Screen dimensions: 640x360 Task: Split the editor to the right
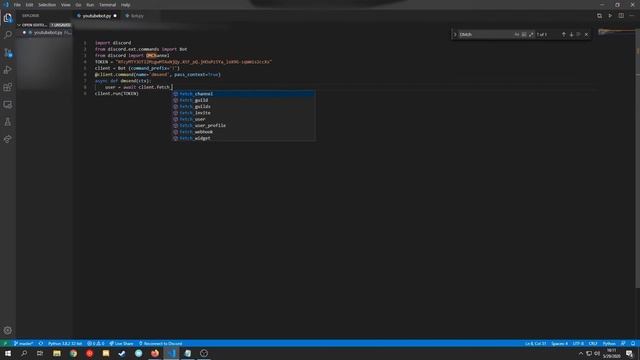click(x=621, y=16)
